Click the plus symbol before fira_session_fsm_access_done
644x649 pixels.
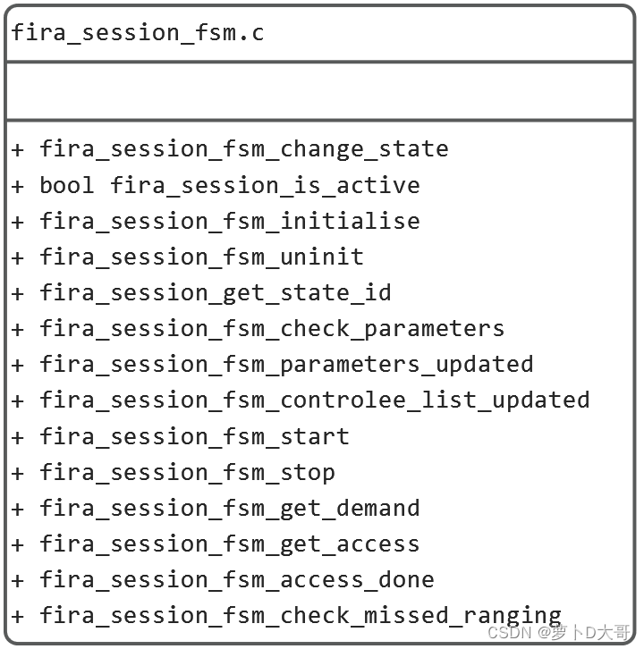[x=18, y=579]
